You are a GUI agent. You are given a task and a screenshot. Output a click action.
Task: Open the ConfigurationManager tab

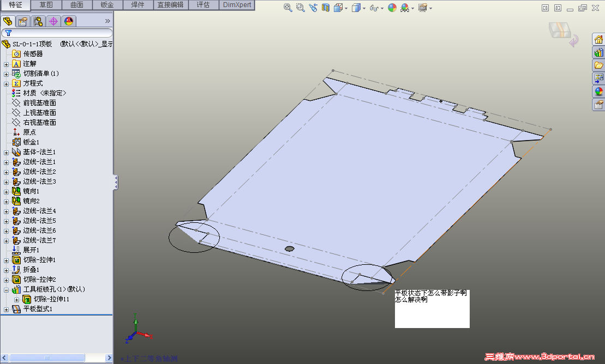(38, 21)
